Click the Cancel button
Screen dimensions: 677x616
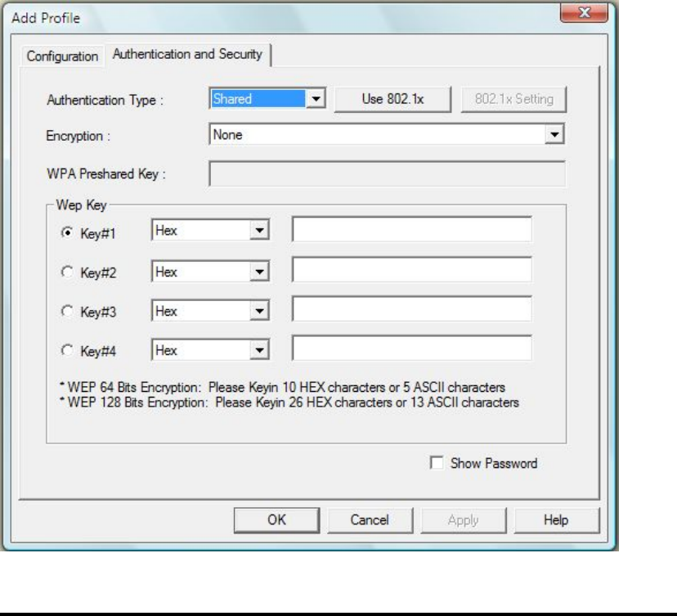point(370,520)
